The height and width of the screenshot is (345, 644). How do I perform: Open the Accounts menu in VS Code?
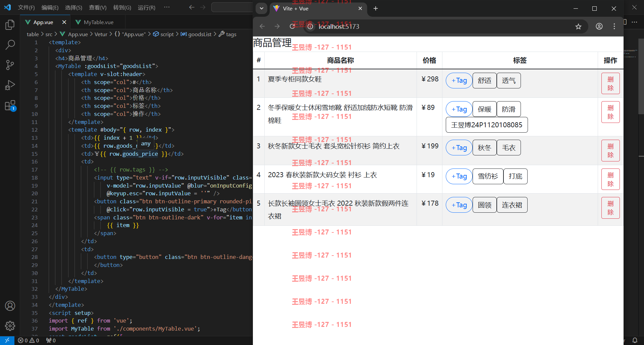point(10,306)
